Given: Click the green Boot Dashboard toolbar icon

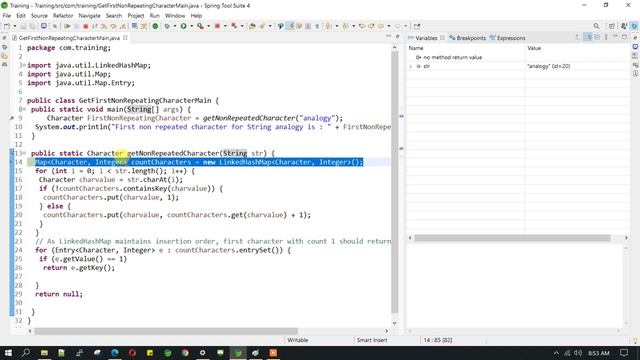Looking at the screenshot, I should coord(155,26).
